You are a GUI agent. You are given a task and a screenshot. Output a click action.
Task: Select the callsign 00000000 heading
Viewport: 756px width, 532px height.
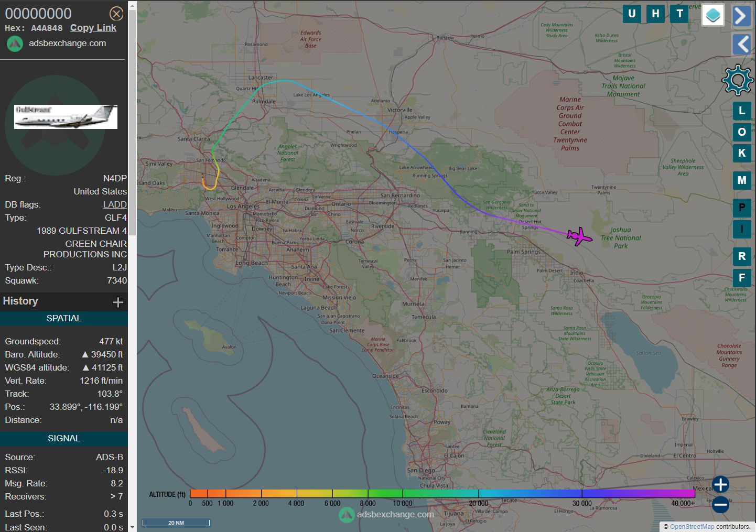click(38, 14)
